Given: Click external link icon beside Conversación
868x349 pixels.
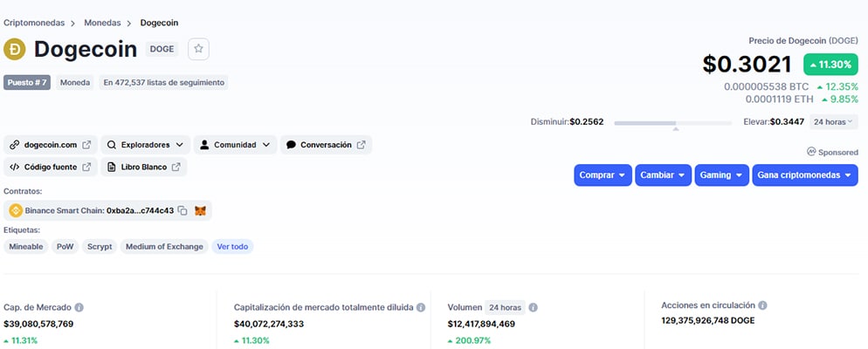Looking at the screenshot, I should click(x=361, y=145).
